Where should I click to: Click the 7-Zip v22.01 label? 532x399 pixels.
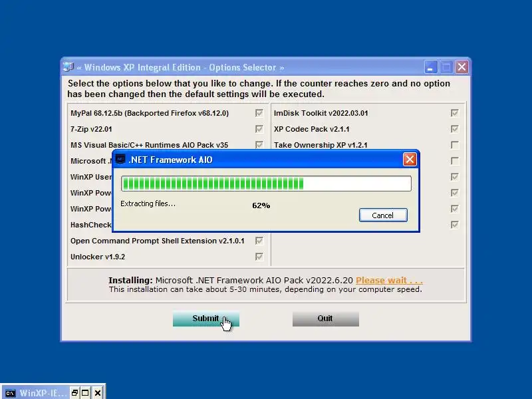pyautogui.click(x=91, y=129)
